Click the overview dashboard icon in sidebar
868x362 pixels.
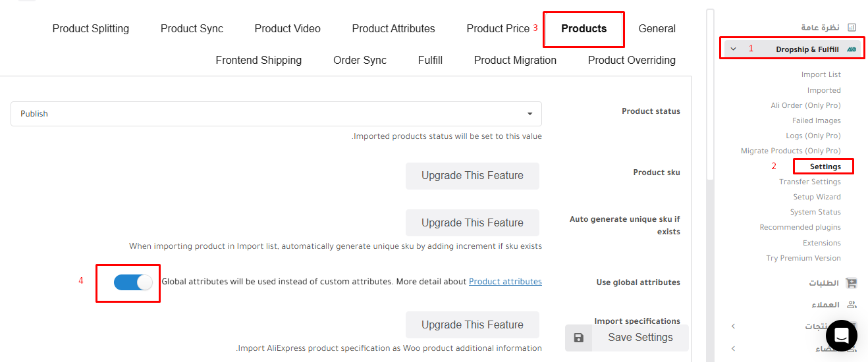pos(852,28)
